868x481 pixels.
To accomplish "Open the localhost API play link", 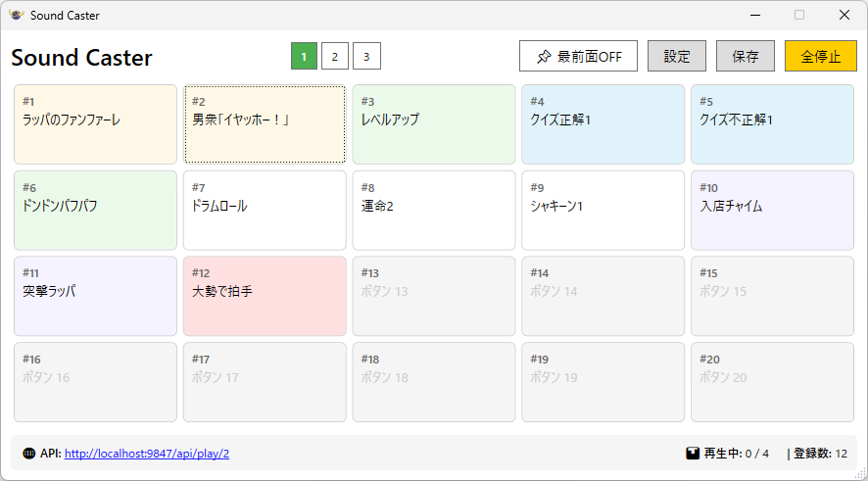I will click(147, 454).
